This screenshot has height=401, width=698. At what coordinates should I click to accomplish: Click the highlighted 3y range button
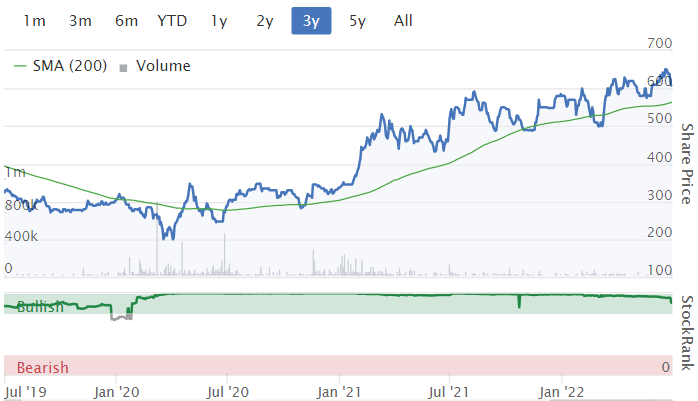pos(311,20)
